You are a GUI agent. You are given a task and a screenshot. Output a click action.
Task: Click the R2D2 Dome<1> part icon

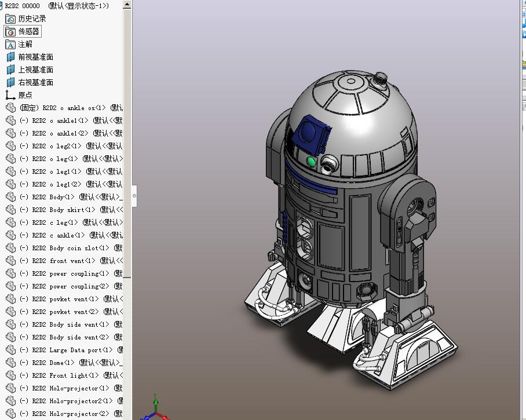[10, 363]
